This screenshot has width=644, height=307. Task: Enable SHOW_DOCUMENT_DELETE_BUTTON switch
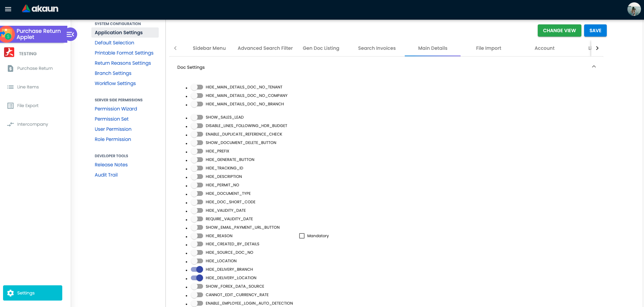(x=197, y=143)
